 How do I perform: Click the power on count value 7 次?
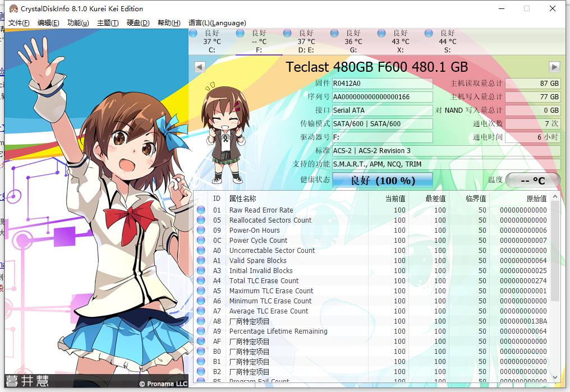point(533,123)
